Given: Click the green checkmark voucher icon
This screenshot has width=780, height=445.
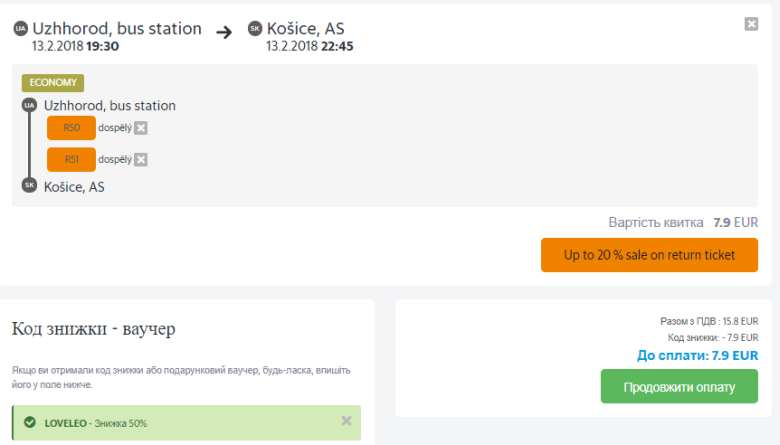Looking at the screenshot, I should (30, 423).
